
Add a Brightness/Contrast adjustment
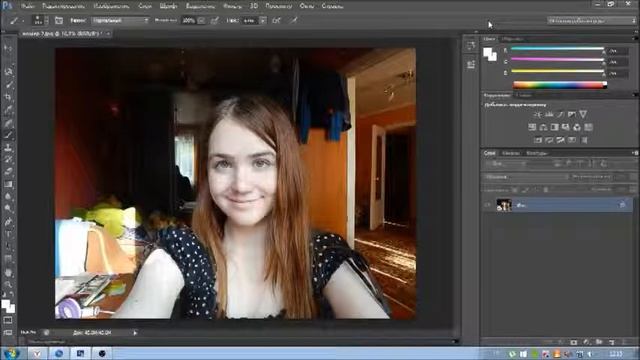538,115
